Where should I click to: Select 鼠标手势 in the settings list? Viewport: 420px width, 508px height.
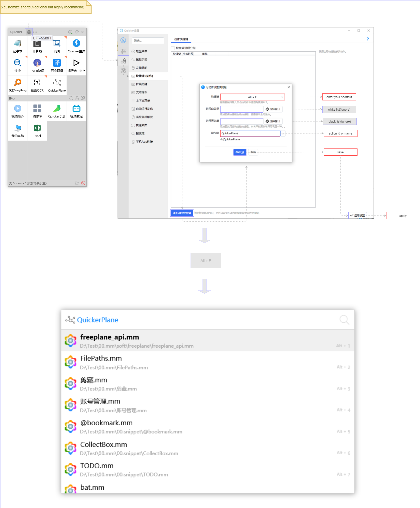148,59
